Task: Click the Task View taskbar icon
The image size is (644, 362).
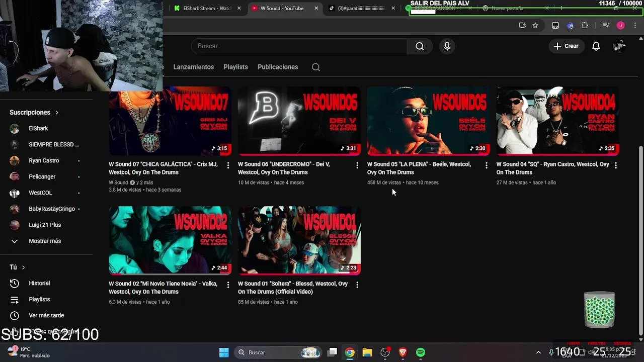Action: [x=332, y=352]
